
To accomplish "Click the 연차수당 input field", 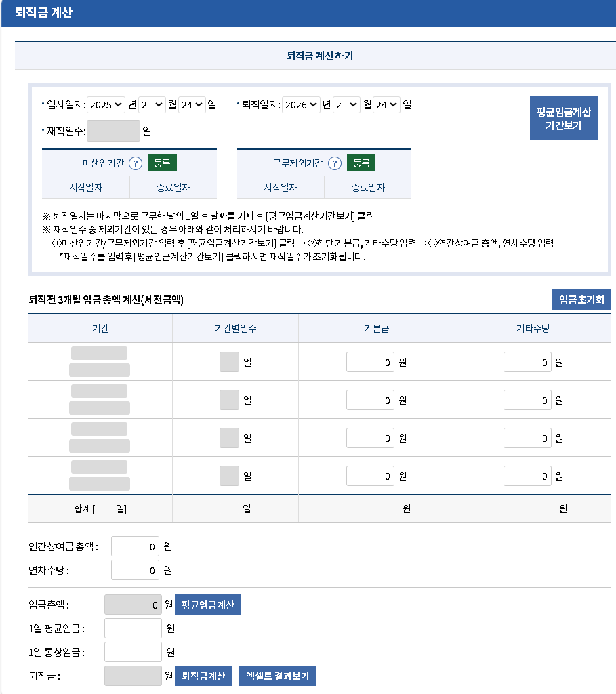I will coord(134,570).
